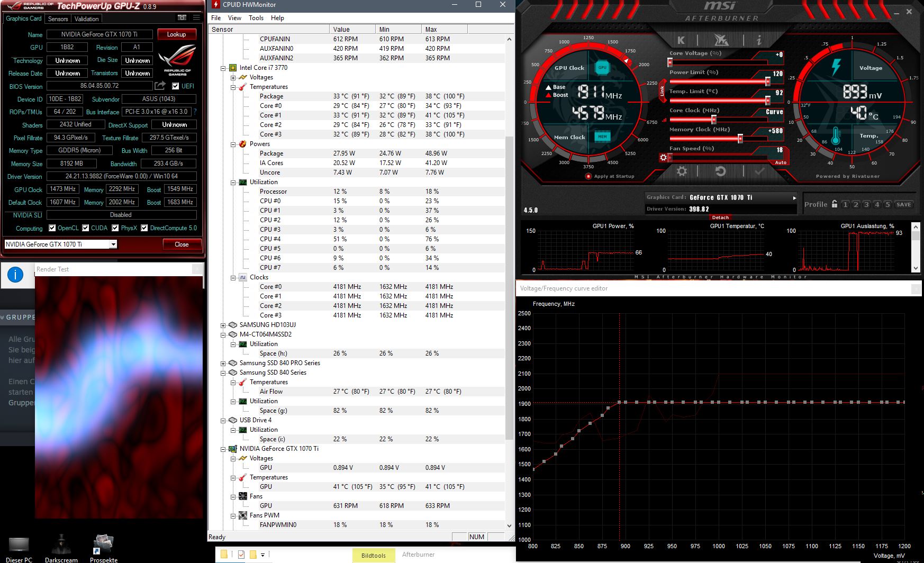Switch to the Sensors tab in GPU-Z

coord(58,19)
